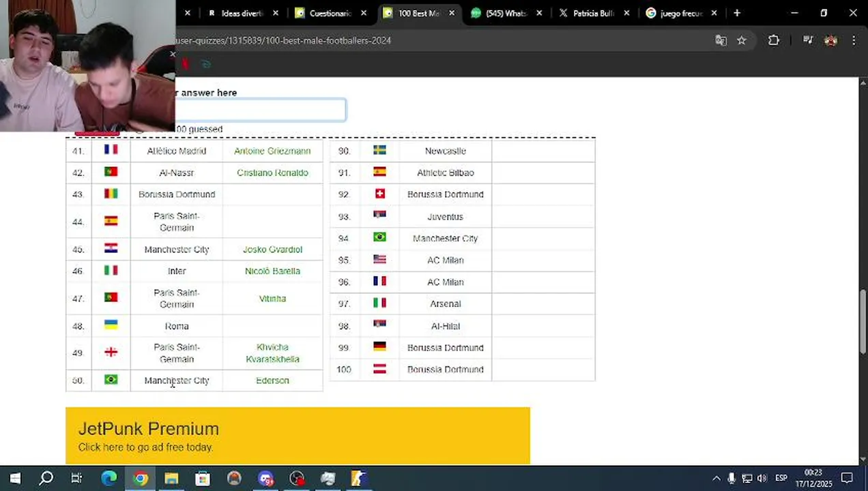Click the Croatia flag in row 45
Screen dimensions: 868x491
point(111,248)
